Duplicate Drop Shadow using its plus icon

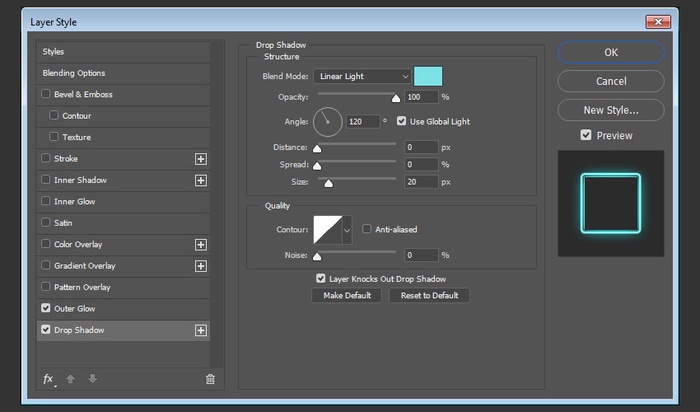200,330
